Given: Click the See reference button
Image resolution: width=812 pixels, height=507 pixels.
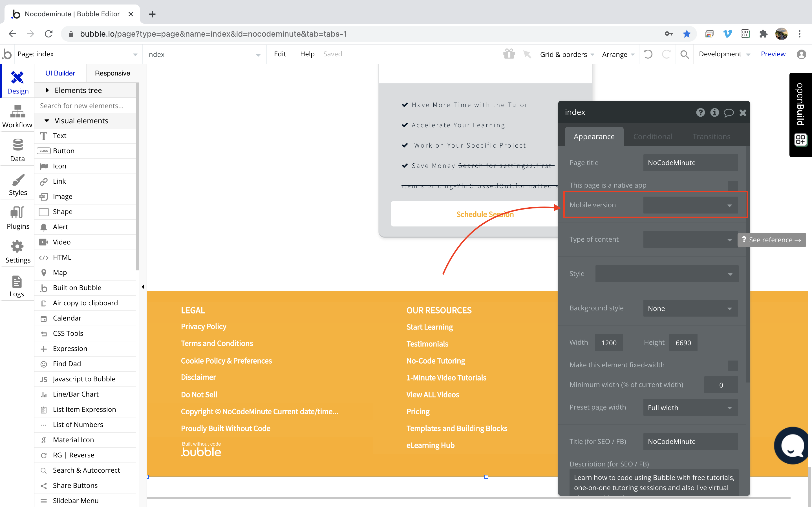Looking at the screenshot, I should pos(771,240).
